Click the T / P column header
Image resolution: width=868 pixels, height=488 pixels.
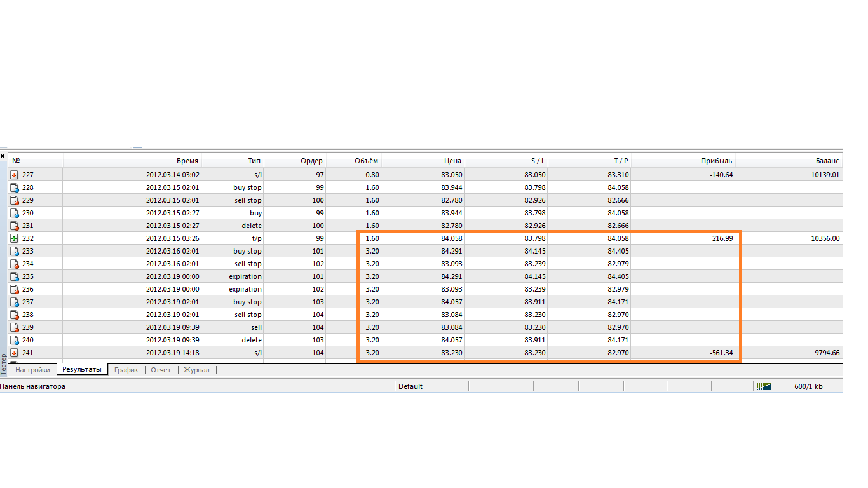590,161
